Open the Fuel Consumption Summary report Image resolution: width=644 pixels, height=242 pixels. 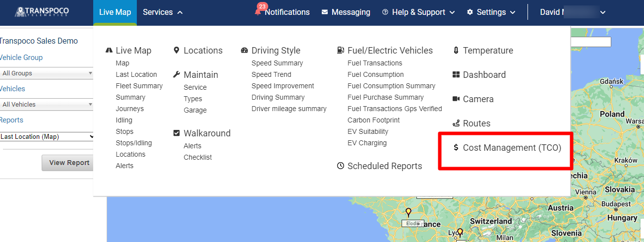pos(391,86)
